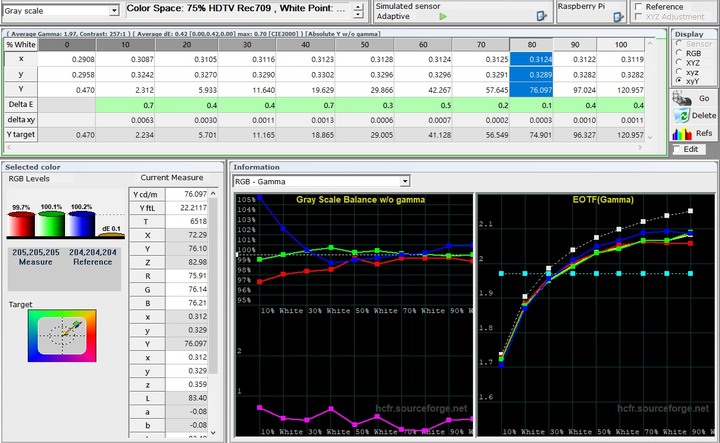
Task: Select the XYZ display radio button
Action: pos(679,62)
